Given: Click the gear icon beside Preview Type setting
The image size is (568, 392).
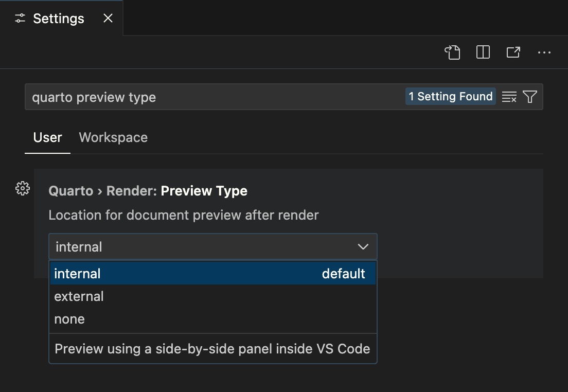Looking at the screenshot, I should (22, 188).
